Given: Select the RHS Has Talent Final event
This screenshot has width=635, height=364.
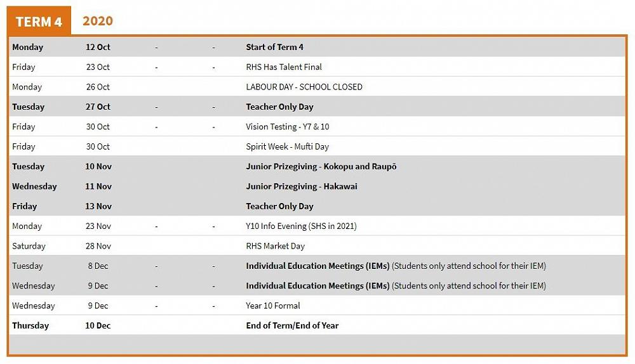Looking at the screenshot, I should pyautogui.click(x=283, y=67).
